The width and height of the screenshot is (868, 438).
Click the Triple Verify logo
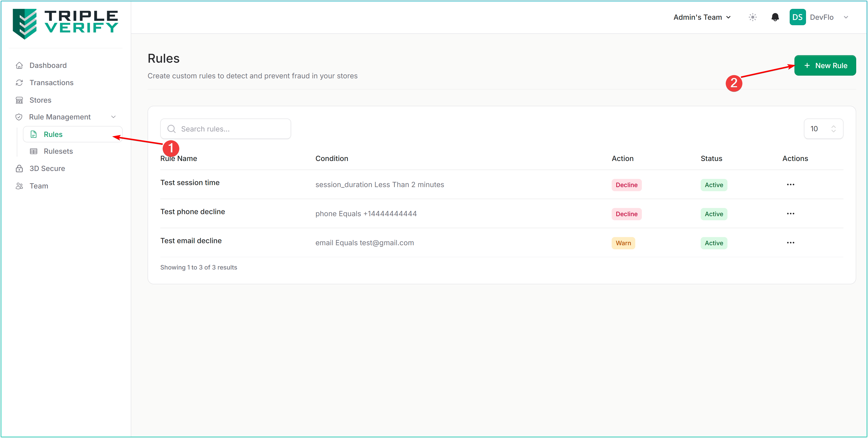coord(65,24)
